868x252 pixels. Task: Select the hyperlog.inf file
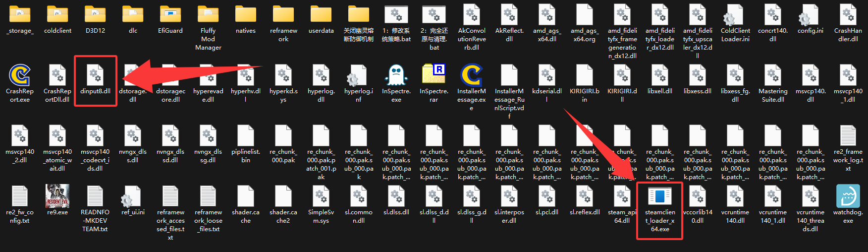click(x=358, y=76)
